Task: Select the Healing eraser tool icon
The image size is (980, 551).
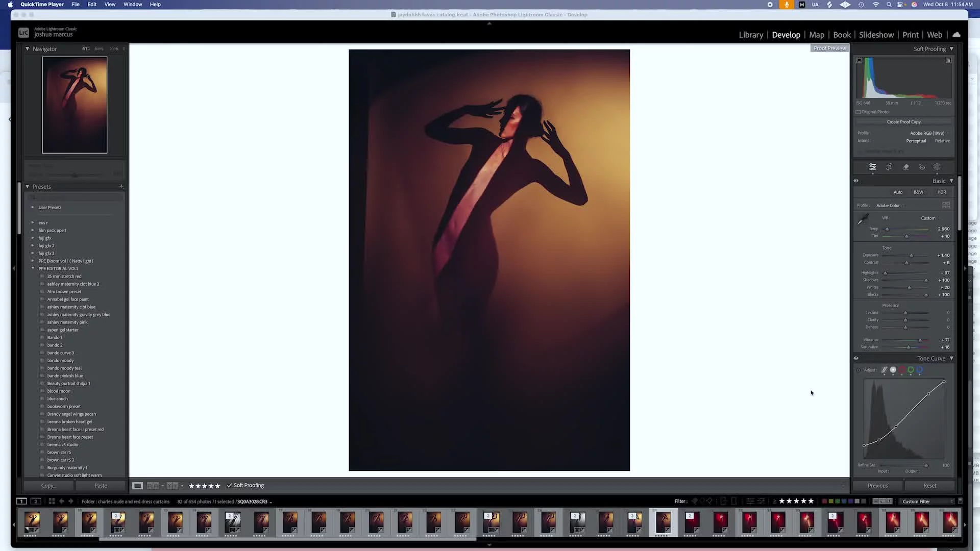Action: click(906, 167)
